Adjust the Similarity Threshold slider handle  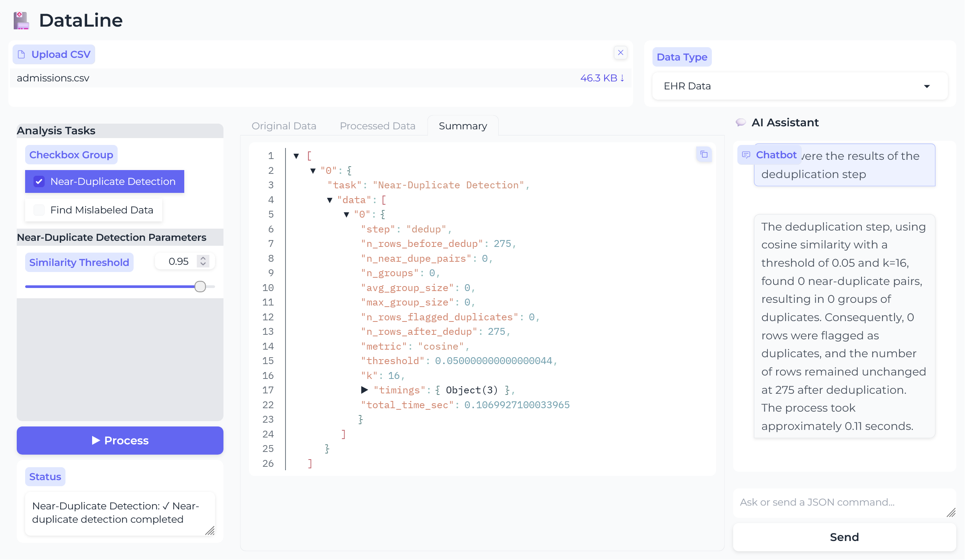click(x=200, y=286)
